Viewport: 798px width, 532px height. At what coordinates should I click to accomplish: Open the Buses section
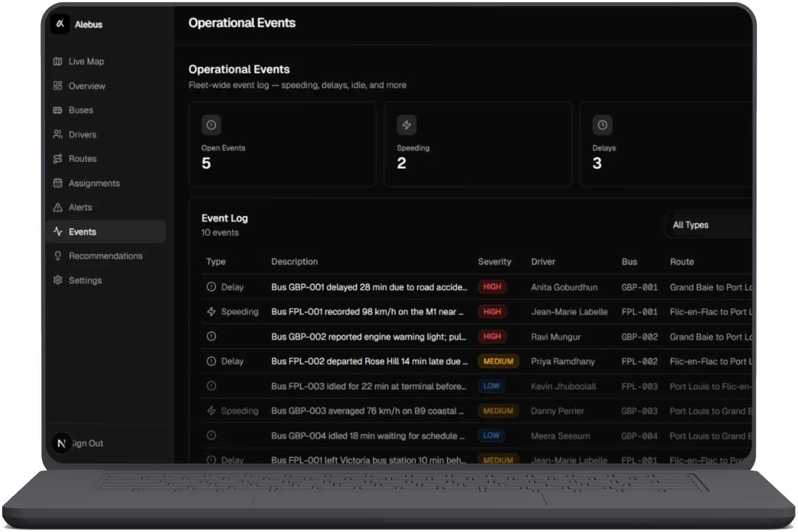click(x=106, y=110)
